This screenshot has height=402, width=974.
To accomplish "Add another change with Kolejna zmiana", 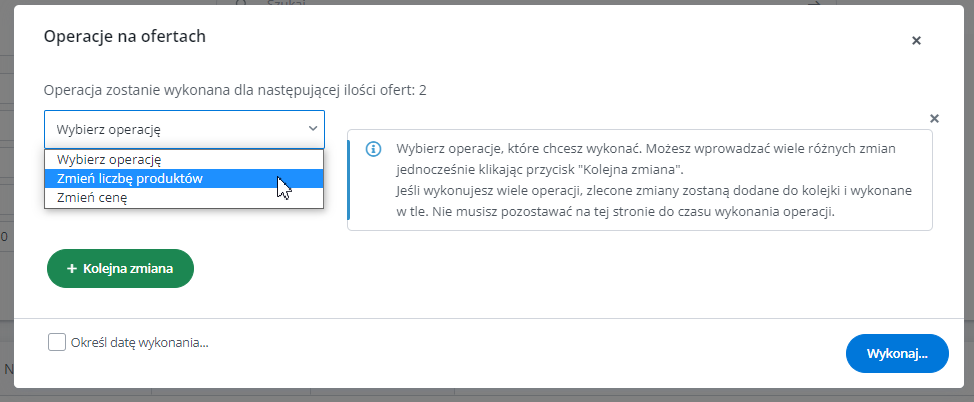I will [121, 268].
